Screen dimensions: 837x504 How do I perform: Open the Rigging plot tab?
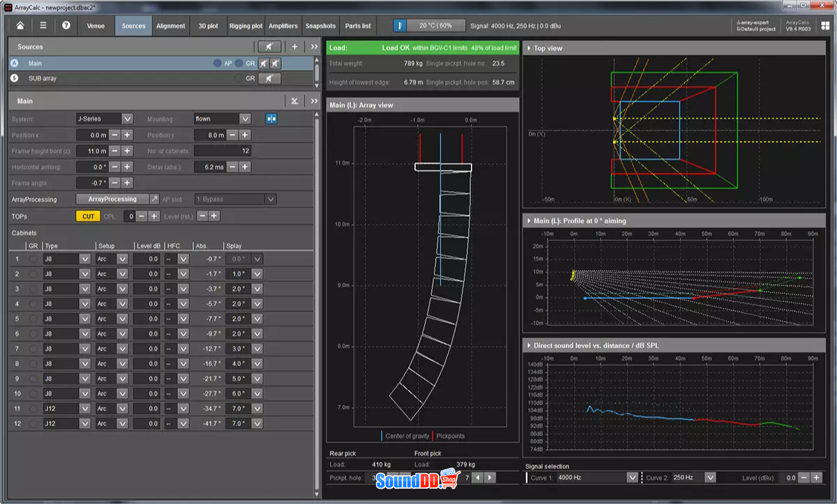[x=246, y=26]
